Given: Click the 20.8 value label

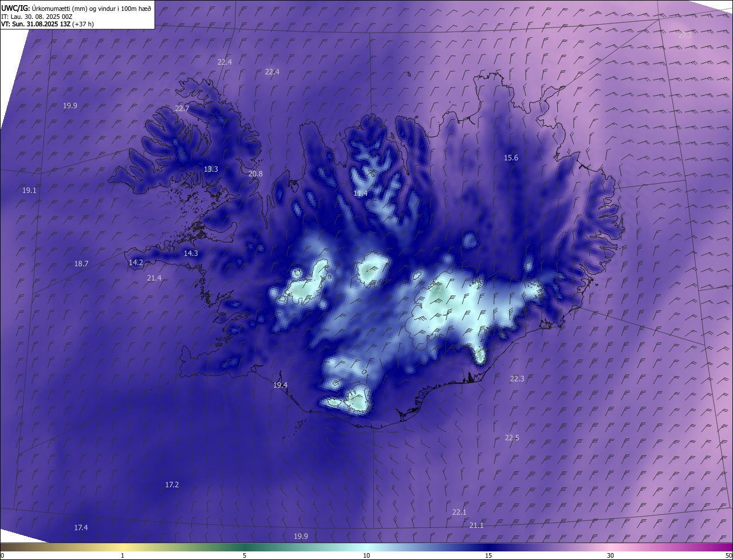Looking at the screenshot, I should (255, 173).
